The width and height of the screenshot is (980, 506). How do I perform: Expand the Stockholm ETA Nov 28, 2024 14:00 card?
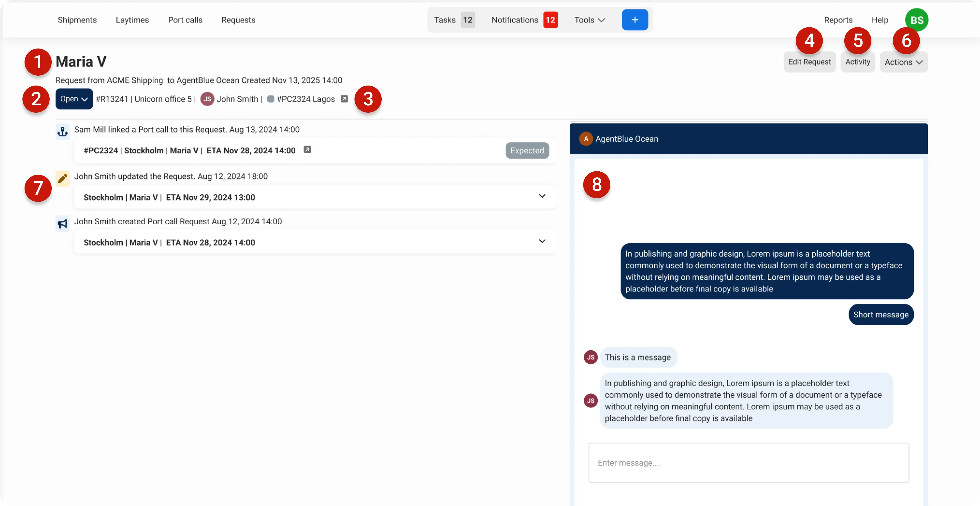pyautogui.click(x=542, y=241)
